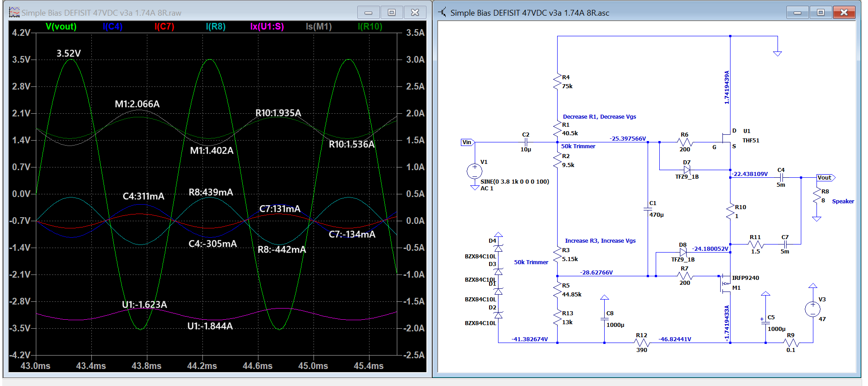Select zener diode D4 symbol
Image resolution: width=868 pixels, height=386 pixels.
pos(498,248)
